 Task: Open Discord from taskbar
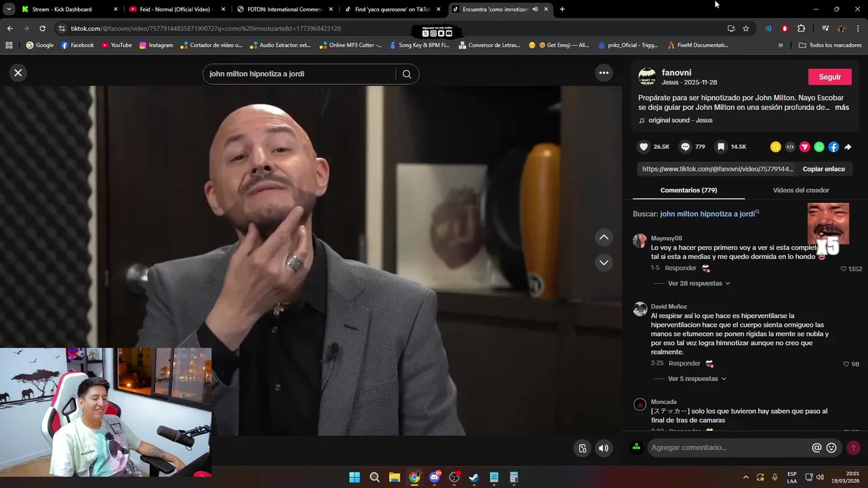point(434,477)
